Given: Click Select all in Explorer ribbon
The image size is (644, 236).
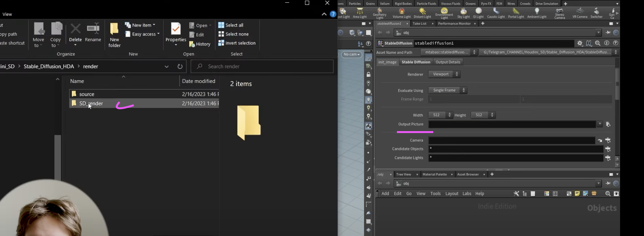Looking at the screenshot, I should [x=230, y=25].
